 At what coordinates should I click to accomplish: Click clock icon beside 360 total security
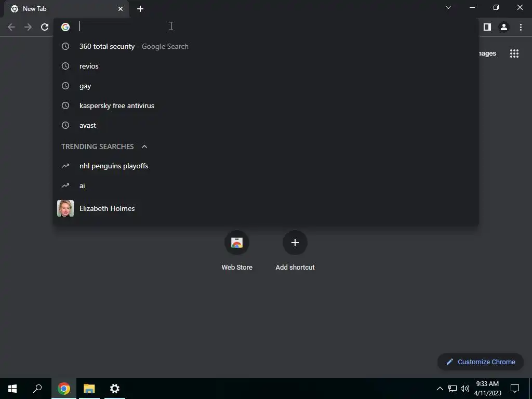tap(65, 46)
